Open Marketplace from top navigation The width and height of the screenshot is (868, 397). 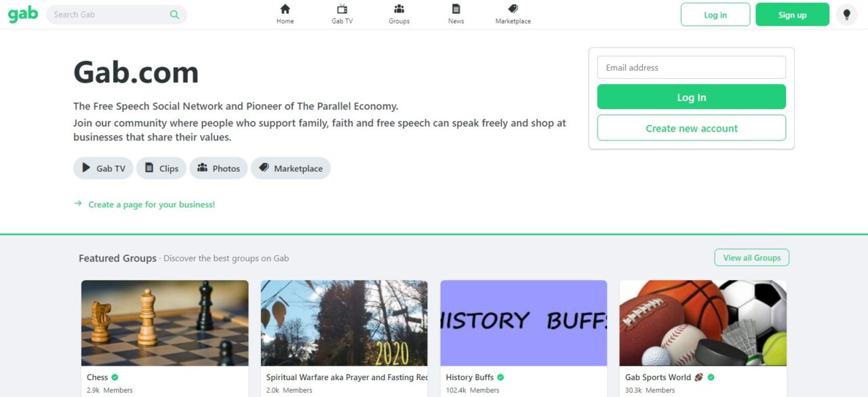pyautogui.click(x=513, y=14)
